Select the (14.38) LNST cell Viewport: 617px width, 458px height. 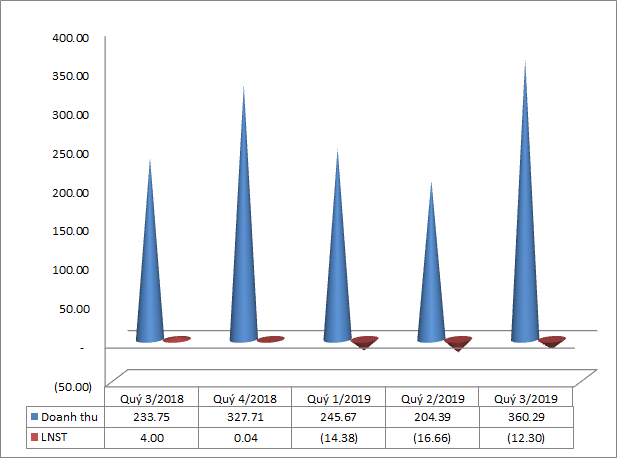click(339, 438)
